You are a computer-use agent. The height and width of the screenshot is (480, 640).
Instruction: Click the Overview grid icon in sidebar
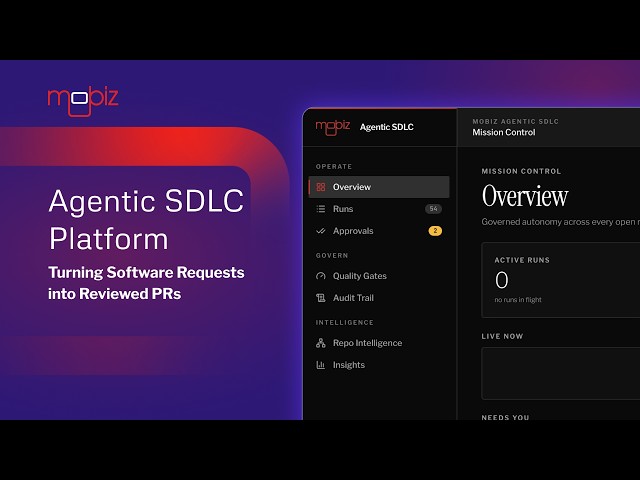321,187
